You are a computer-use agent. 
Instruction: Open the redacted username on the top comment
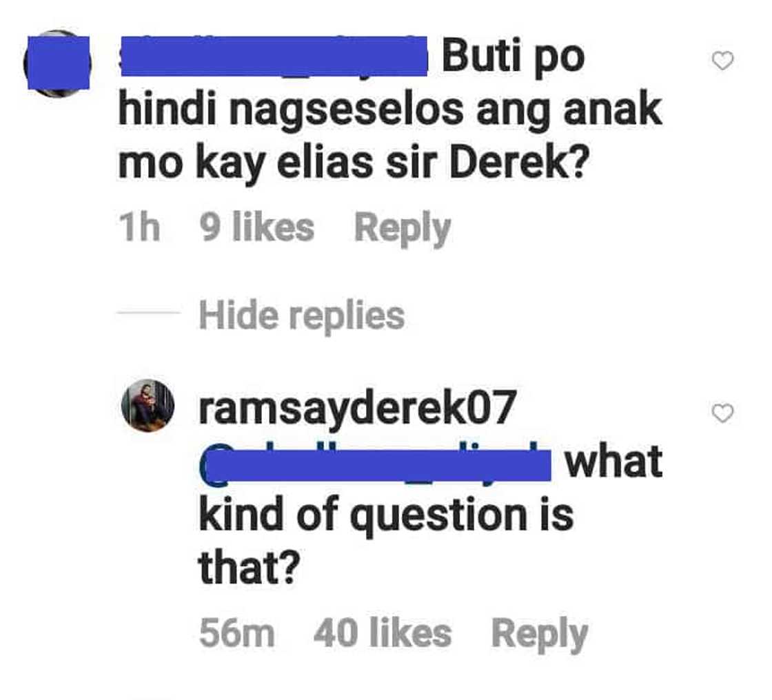(274, 56)
